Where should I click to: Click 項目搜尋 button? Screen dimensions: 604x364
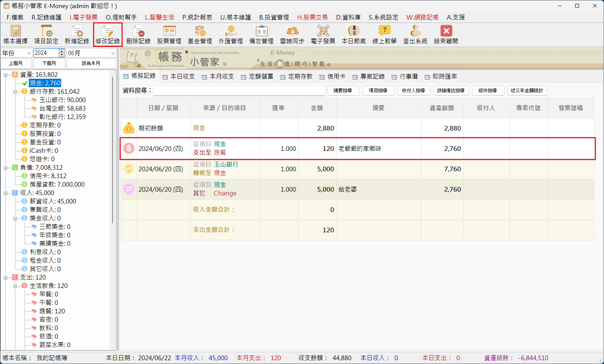tap(378, 91)
